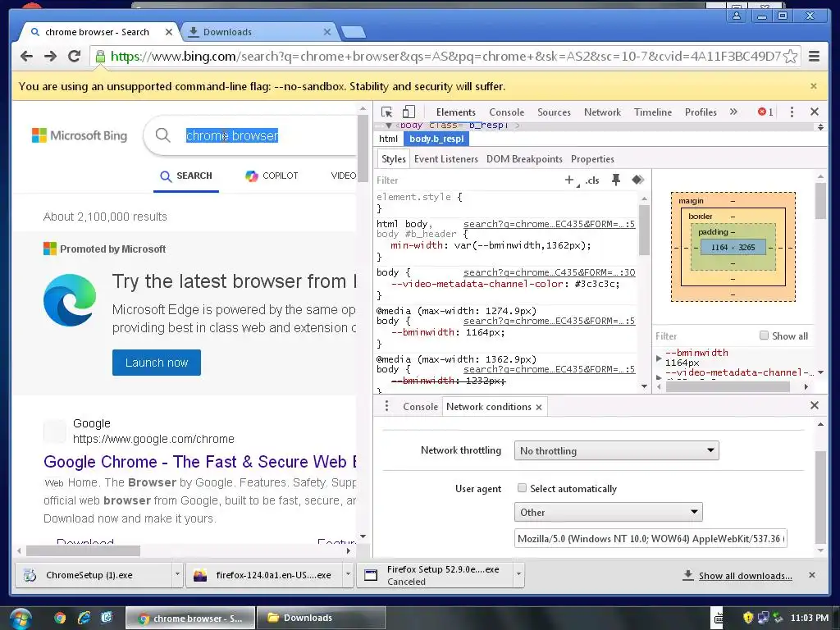Select html in the DOM breadcrumb
Screen dimensions: 840x630
(x=388, y=139)
